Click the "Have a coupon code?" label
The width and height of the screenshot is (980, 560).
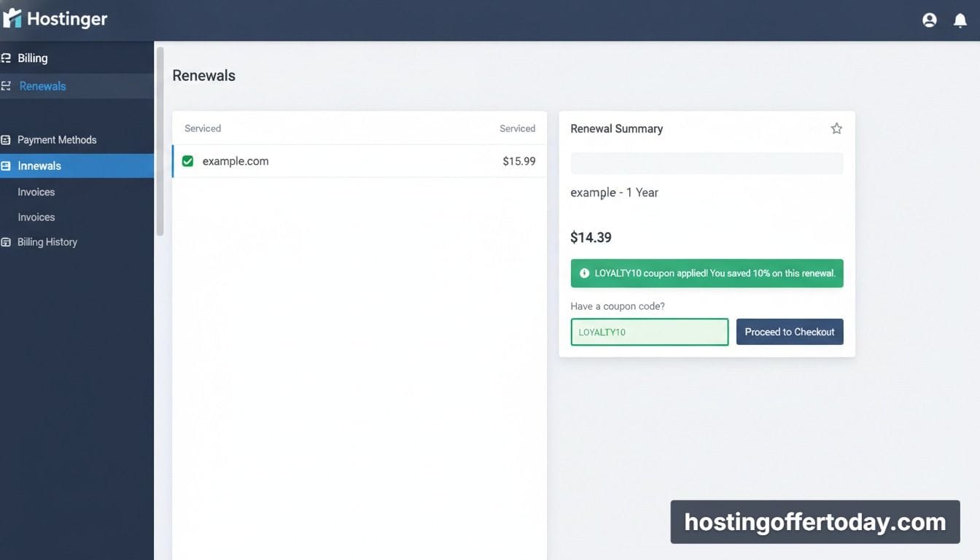point(618,306)
